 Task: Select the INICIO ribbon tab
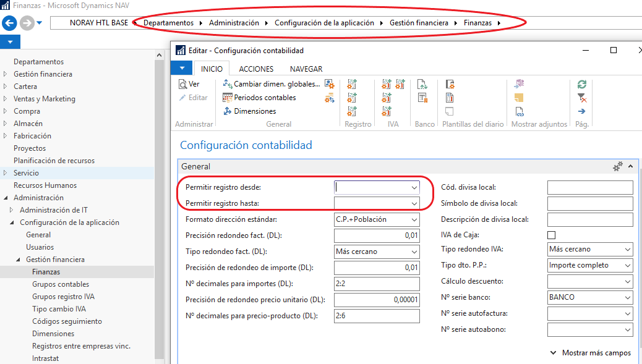[212, 69]
